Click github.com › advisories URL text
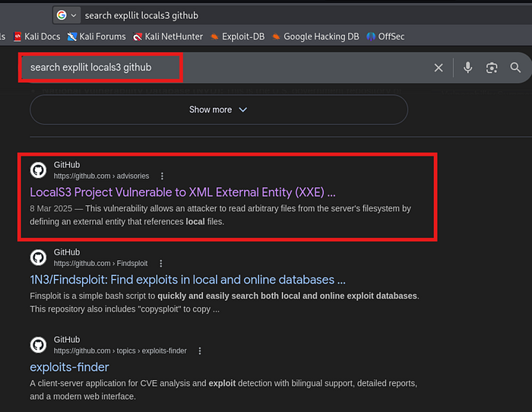Viewport: 532px width, 412px height. click(x=101, y=176)
